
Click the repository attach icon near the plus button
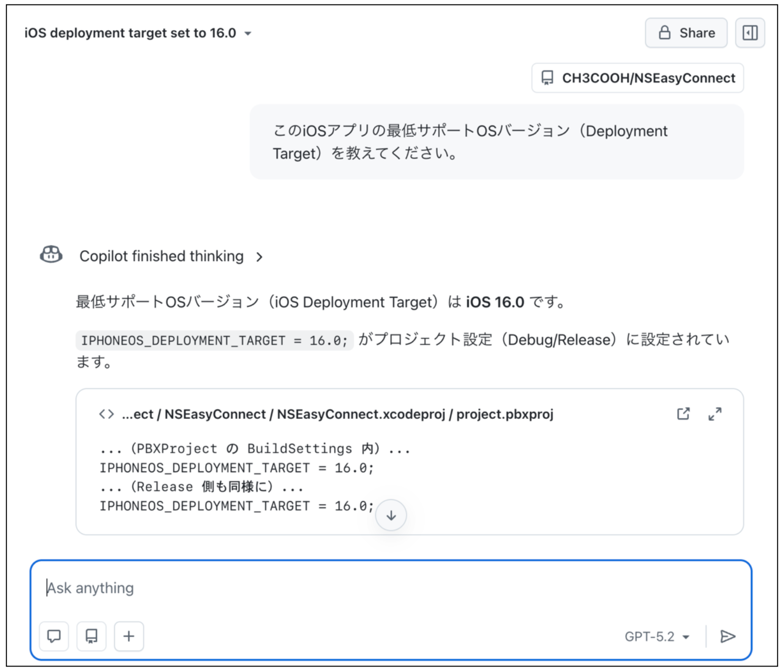(91, 636)
